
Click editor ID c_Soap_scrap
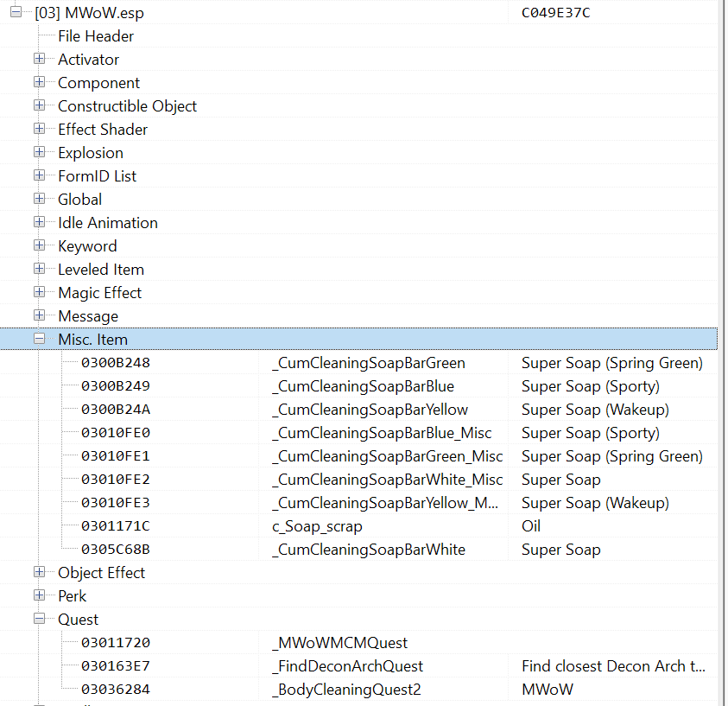click(x=317, y=526)
